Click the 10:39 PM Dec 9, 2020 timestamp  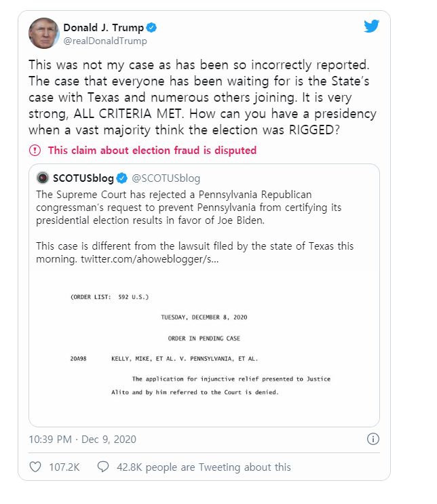82,439
